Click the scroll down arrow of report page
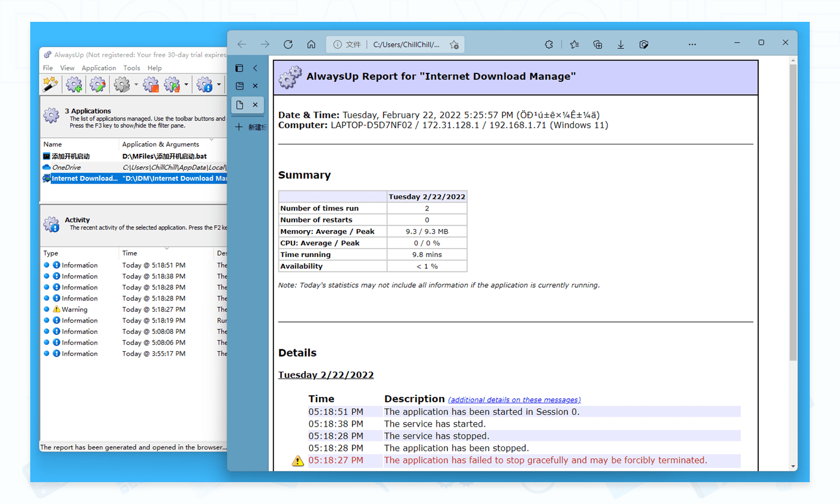The width and height of the screenshot is (840, 504). (x=793, y=466)
